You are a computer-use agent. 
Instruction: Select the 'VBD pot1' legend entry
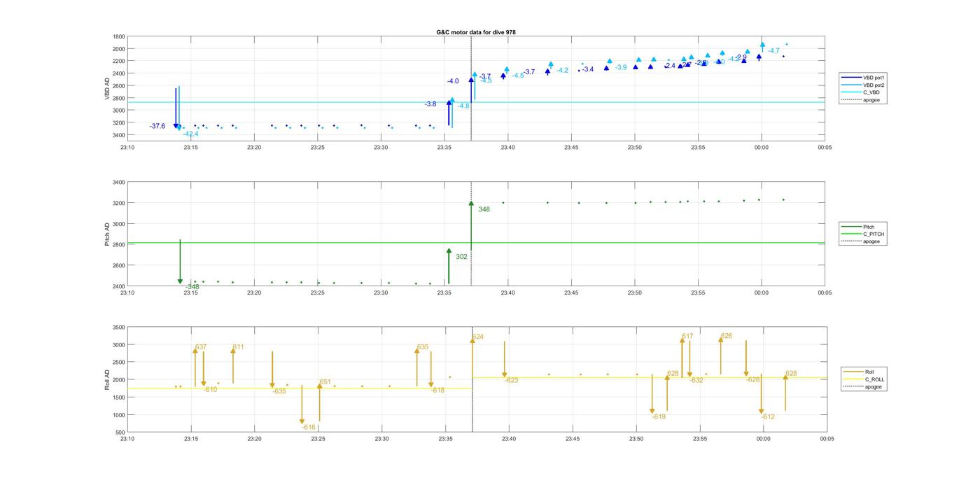(x=862, y=78)
